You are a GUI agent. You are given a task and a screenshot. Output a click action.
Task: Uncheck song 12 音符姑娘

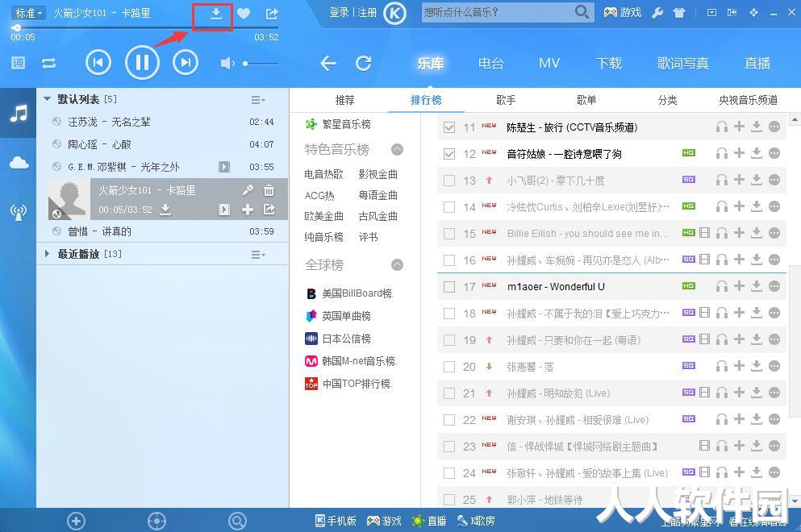(x=449, y=154)
